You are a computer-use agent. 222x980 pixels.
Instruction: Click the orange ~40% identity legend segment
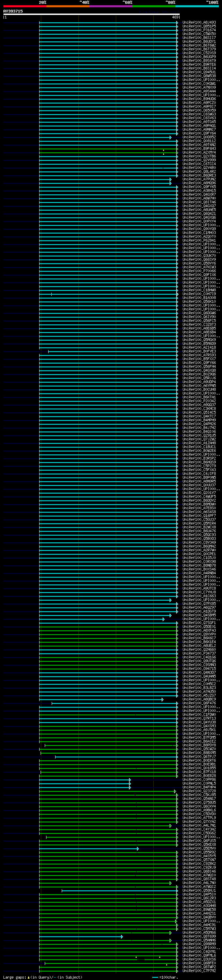coord(68,6)
